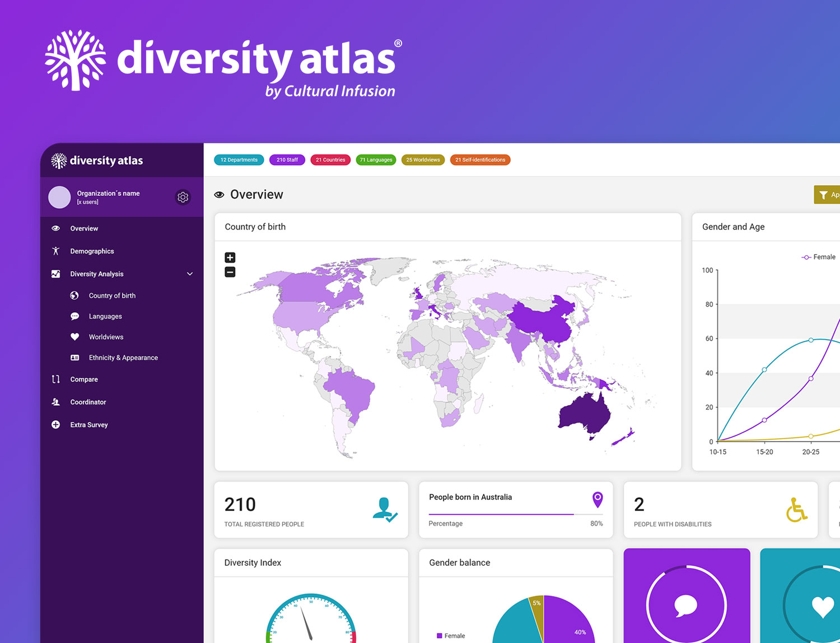Screen dimensions: 840x643
Task: Click the eye icon beside Overview in sidebar
Action: [55, 228]
